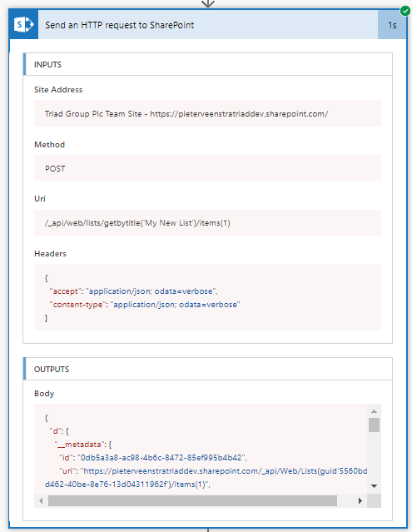412x532 pixels.
Task: Click the 1s duration indicator
Action: pyautogui.click(x=392, y=25)
